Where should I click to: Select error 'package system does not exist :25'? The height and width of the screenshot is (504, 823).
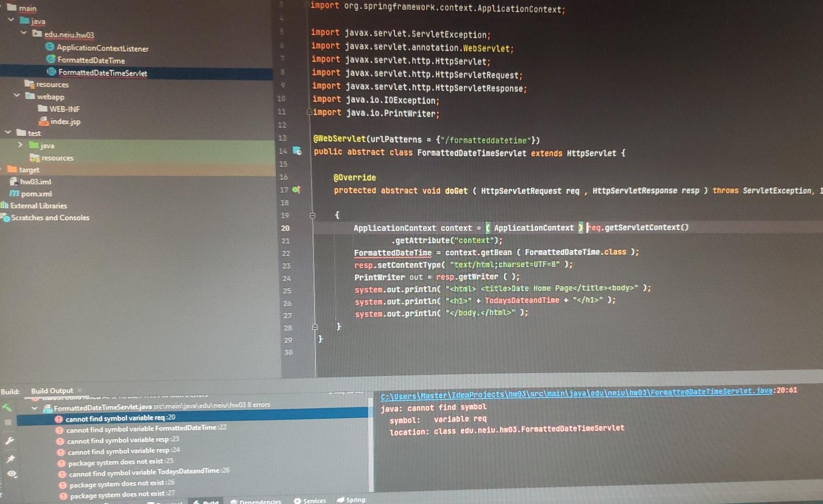[x=121, y=462]
